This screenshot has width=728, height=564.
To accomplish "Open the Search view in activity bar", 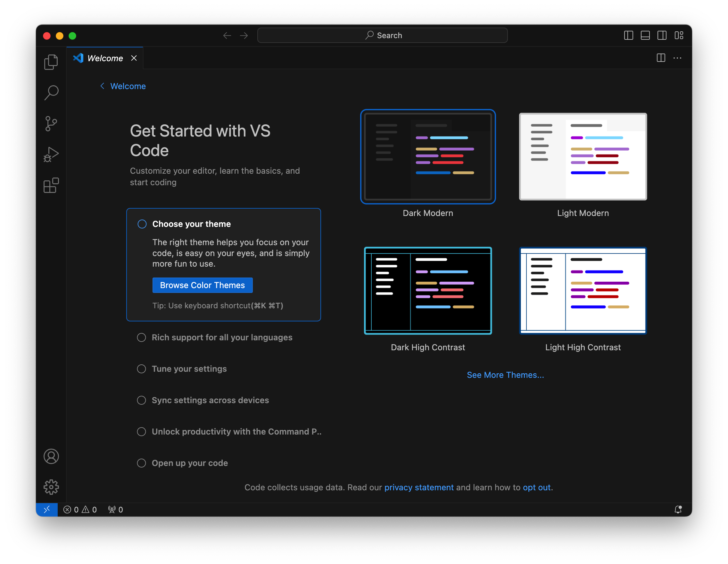I will (51, 93).
